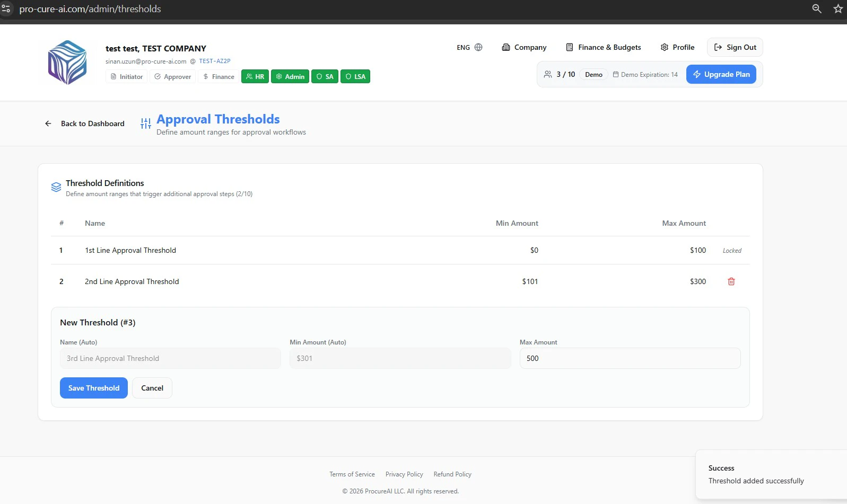
Task: Click the Approval Thresholds heading
Action: [x=218, y=119]
